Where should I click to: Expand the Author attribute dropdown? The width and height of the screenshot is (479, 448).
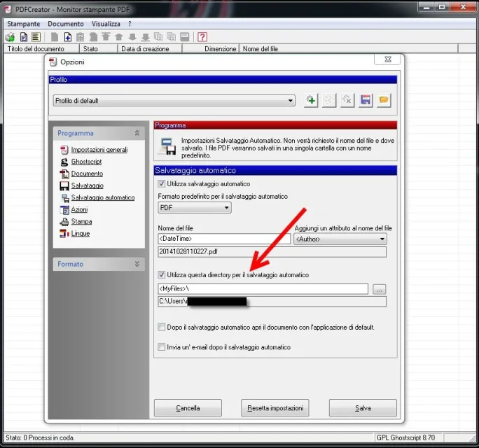click(x=340, y=239)
